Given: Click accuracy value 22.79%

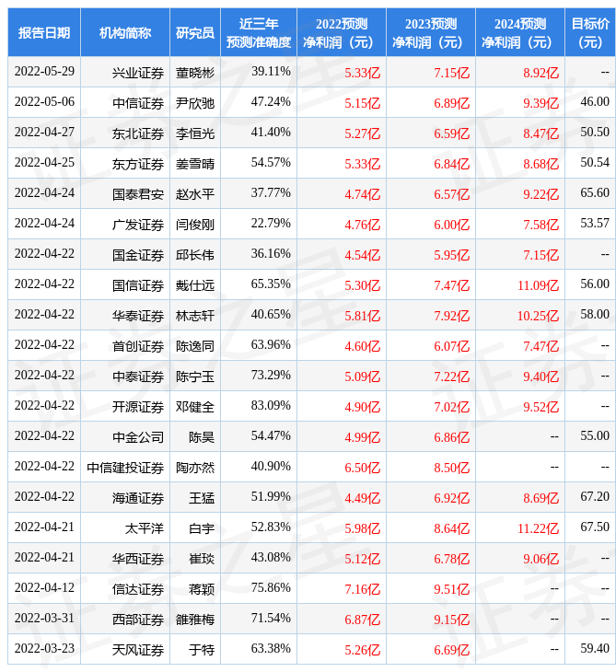Looking at the screenshot, I should [271, 224].
